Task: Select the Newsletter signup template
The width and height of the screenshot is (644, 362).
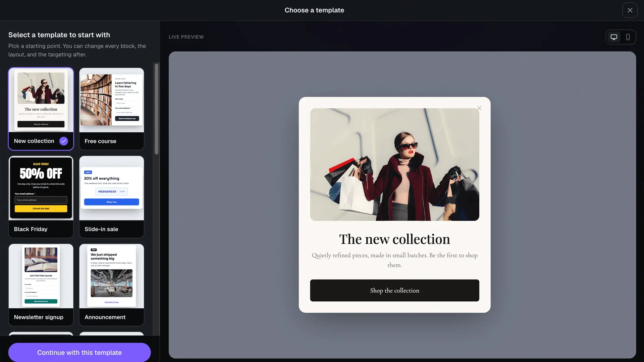Action: point(41,285)
